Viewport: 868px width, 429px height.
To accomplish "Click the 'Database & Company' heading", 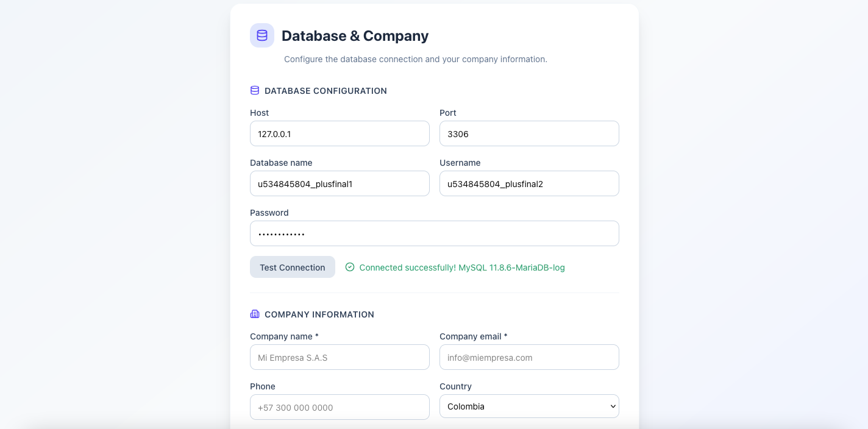I will tap(355, 36).
